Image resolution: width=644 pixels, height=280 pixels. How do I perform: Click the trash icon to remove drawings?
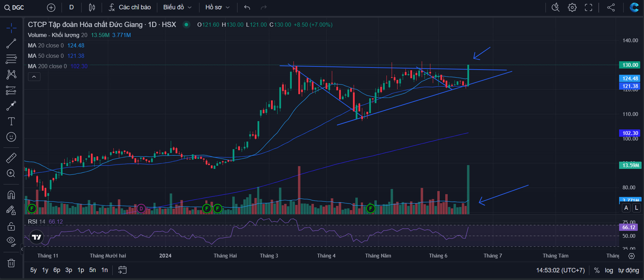point(11,263)
